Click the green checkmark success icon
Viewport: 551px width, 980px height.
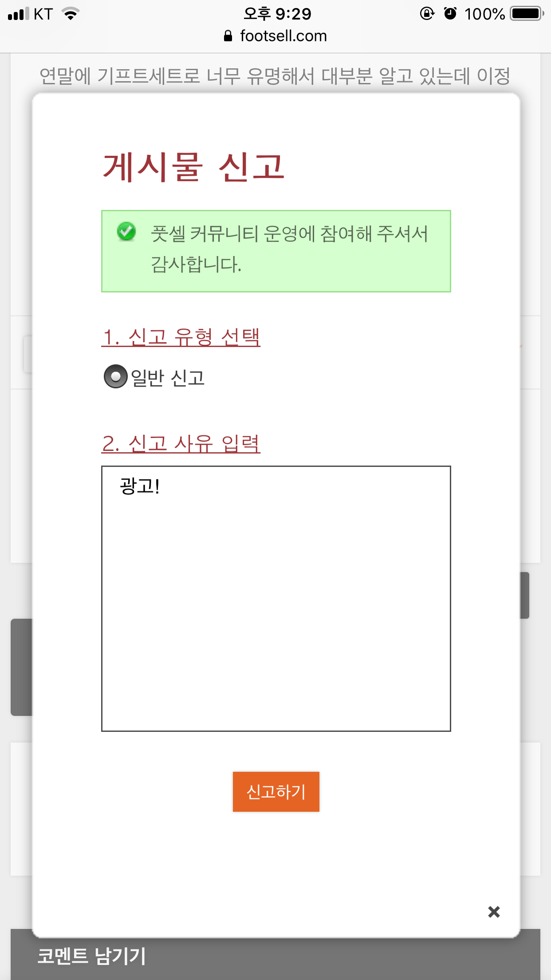click(x=126, y=232)
